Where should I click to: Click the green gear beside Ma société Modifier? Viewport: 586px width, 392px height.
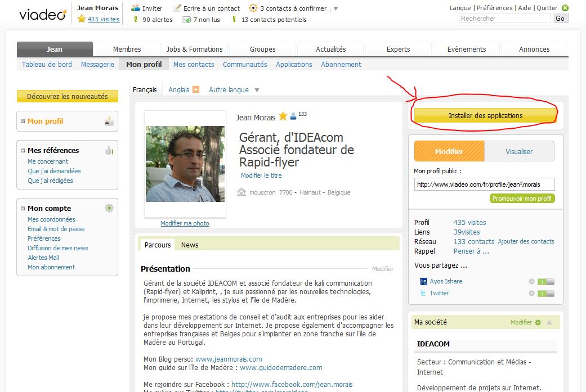(538, 322)
